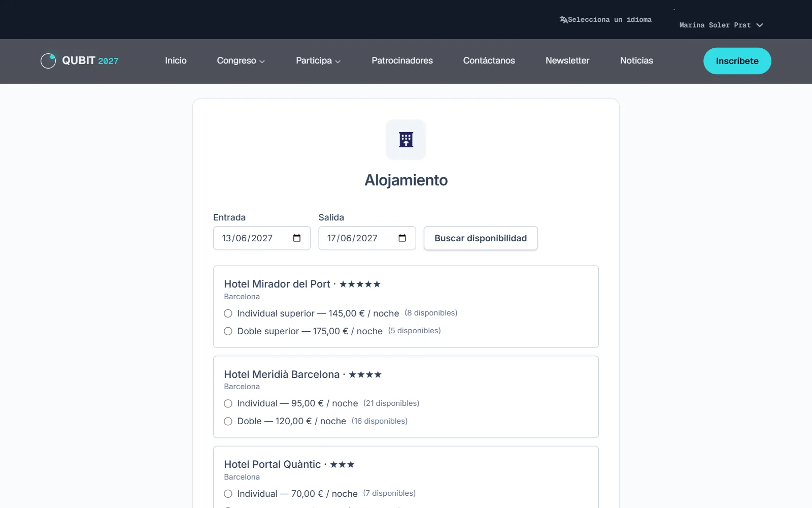The width and height of the screenshot is (812, 508).
Task: Click the '(16 disponibles)' availability text
Action: 380,421
